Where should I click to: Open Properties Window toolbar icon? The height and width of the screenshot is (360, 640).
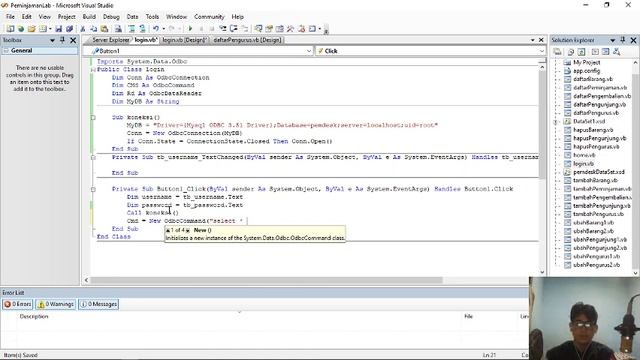(269, 29)
